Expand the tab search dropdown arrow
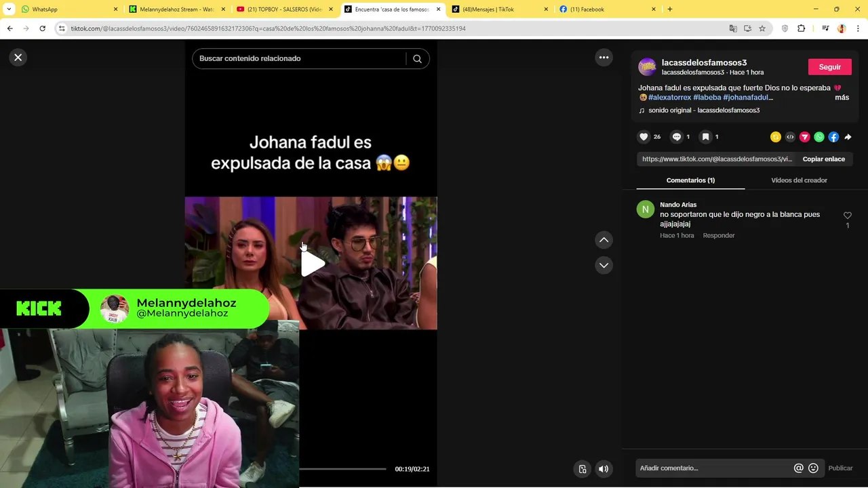 click(x=9, y=9)
